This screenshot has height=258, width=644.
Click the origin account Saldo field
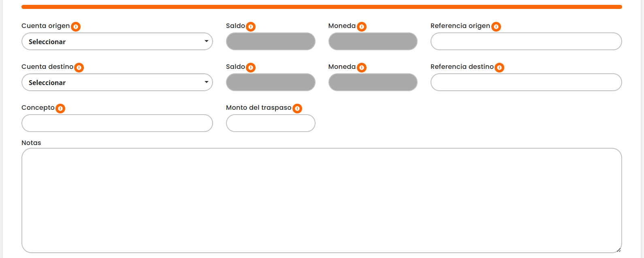271,41
